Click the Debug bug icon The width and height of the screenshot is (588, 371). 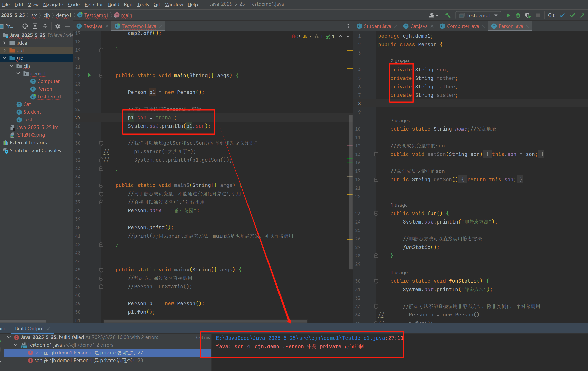pyautogui.click(x=518, y=15)
